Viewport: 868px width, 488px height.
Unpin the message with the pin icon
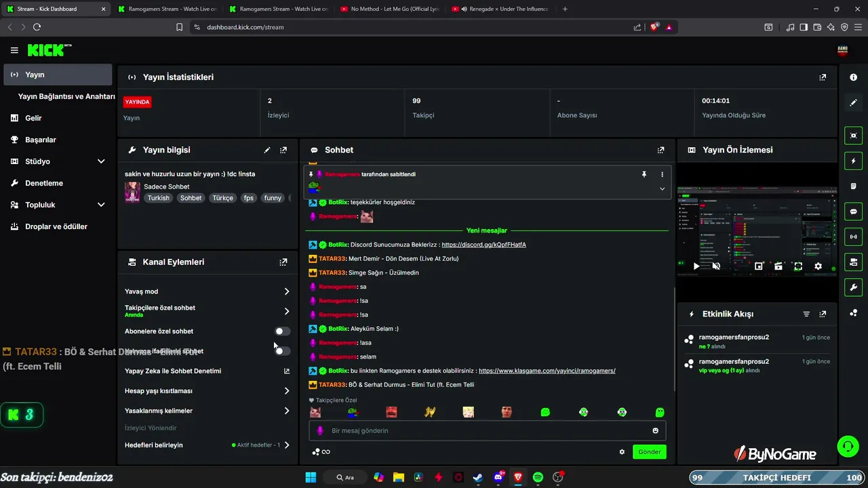[644, 174]
